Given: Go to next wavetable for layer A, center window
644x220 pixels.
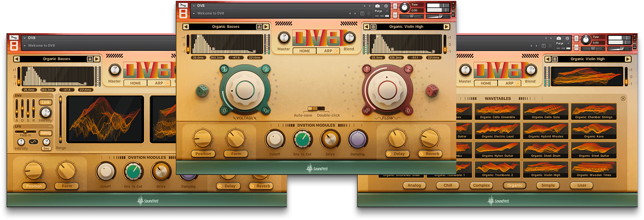Looking at the screenshot, I should [x=266, y=27].
